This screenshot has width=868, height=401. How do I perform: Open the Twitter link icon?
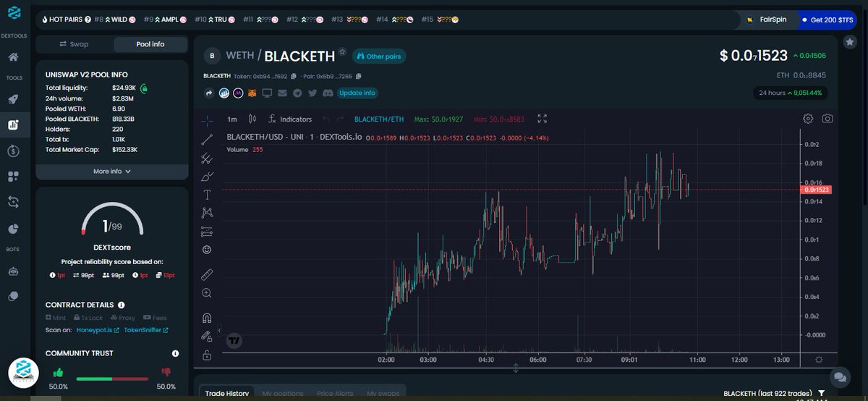(x=312, y=93)
